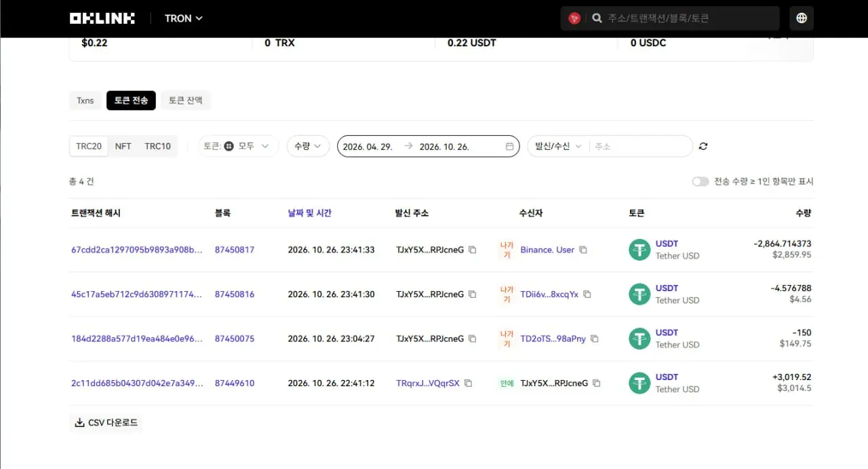Click the search magnifier icon
The width and height of the screenshot is (868, 469).
[597, 18]
